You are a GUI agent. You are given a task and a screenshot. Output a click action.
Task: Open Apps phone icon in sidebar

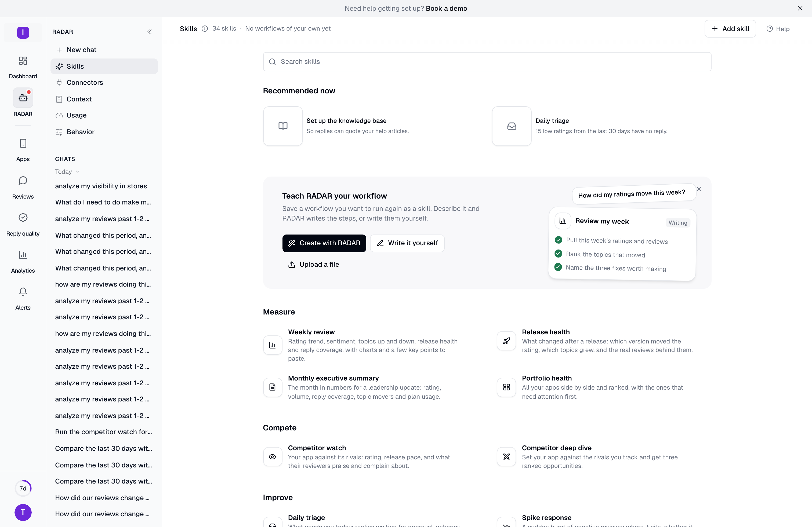[23, 143]
